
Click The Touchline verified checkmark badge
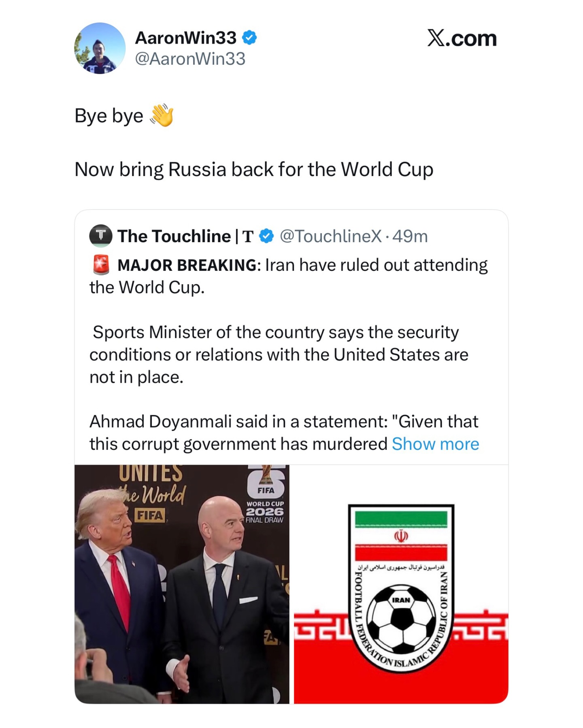[266, 236]
